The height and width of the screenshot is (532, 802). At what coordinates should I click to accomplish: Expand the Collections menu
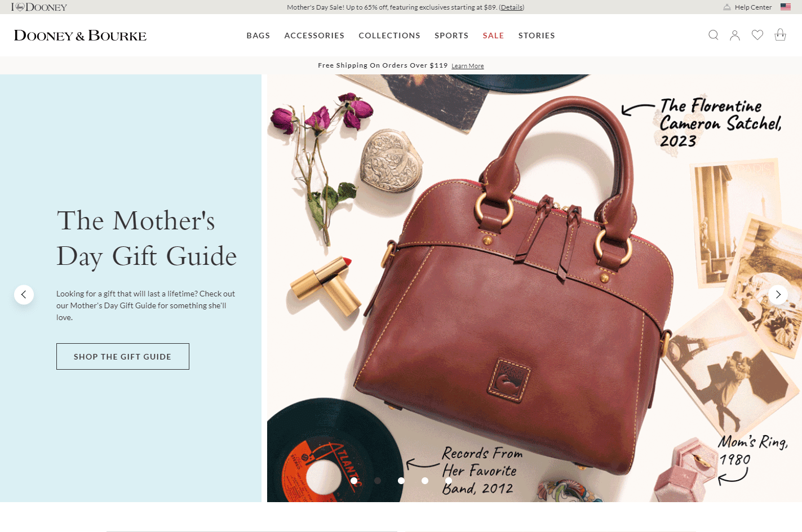point(389,36)
